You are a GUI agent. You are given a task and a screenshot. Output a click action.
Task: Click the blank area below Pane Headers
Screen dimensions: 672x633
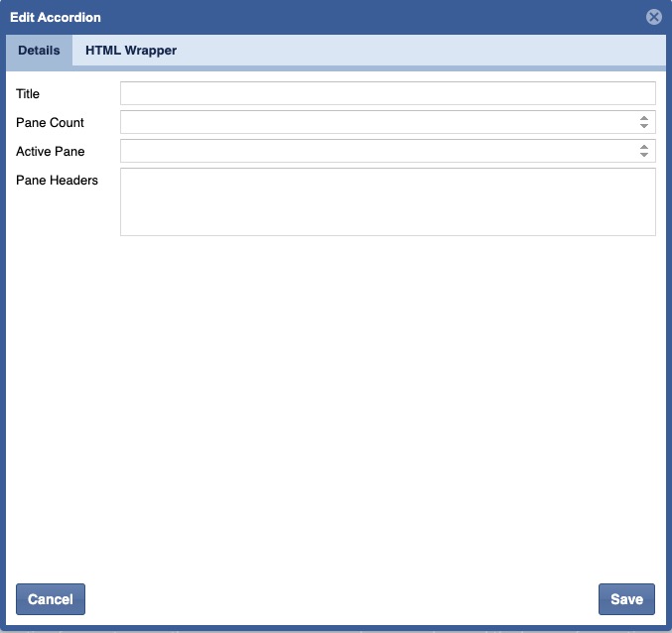336,397
